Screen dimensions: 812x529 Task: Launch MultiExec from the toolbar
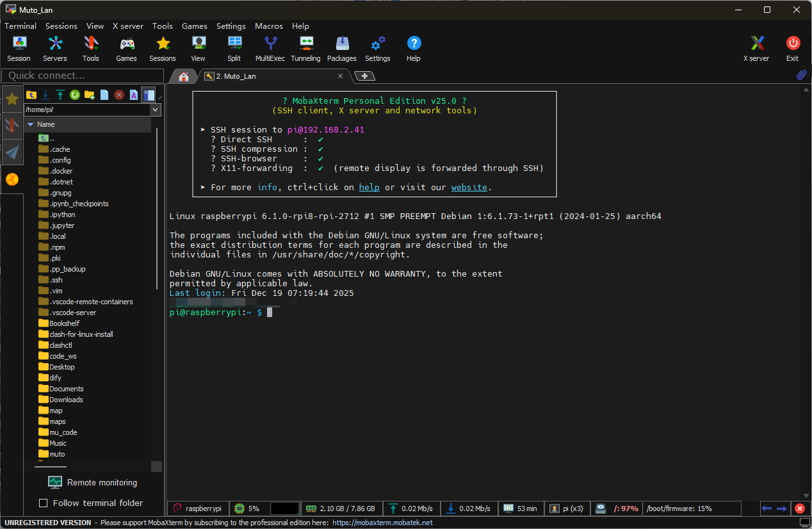click(x=270, y=49)
